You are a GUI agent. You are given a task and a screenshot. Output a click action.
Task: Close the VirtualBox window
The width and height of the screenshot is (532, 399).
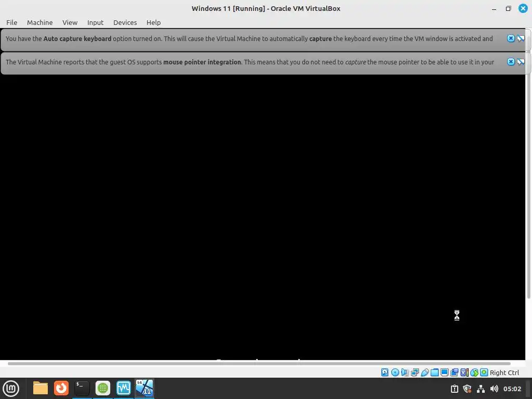tap(523, 8)
